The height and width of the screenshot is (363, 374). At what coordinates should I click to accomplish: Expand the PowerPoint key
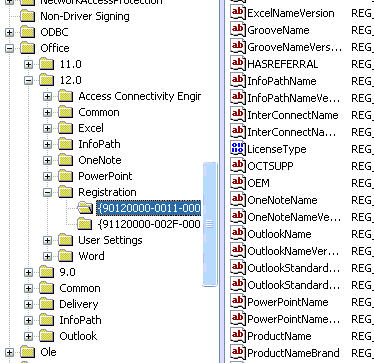(48, 176)
